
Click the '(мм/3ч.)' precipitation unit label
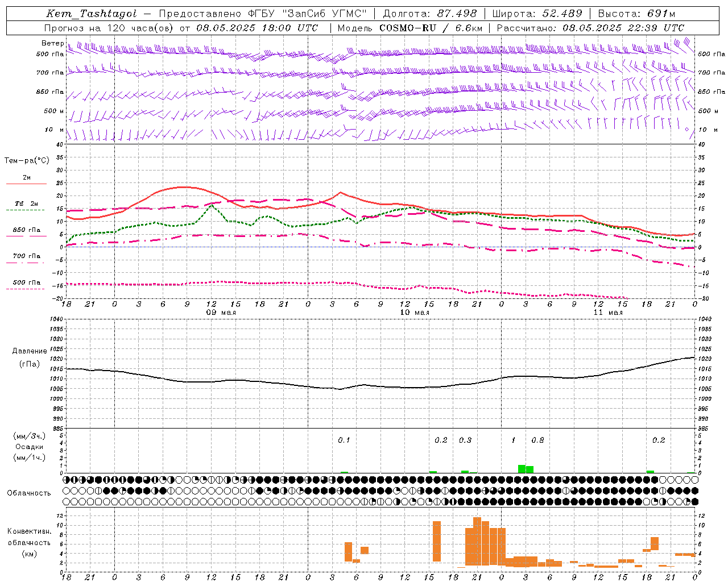coord(30,436)
